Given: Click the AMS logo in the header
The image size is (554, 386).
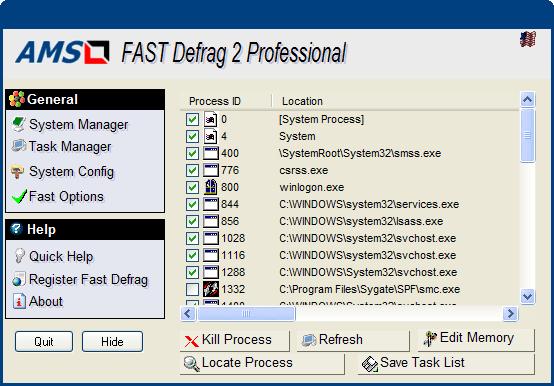Looking at the screenshot, I should (x=62, y=52).
